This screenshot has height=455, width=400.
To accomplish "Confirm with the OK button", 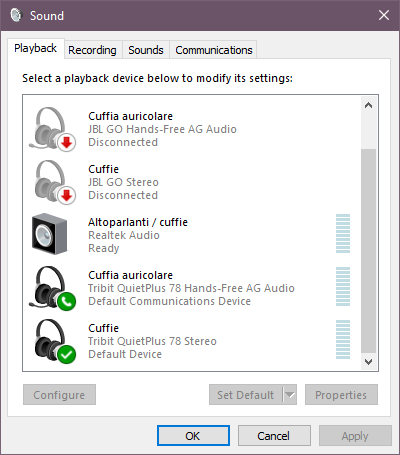I will 193,436.
